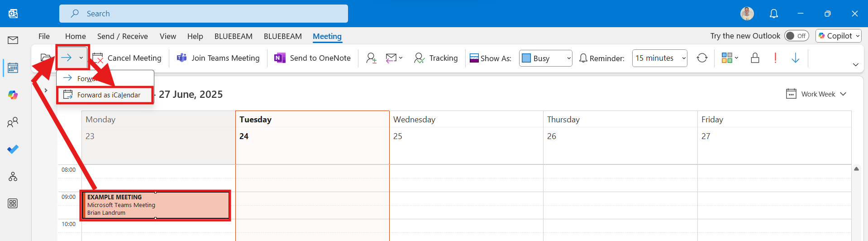Toggle the Try the new Outlook switch
The height and width of the screenshot is (241, 868).
pos(796,36)
